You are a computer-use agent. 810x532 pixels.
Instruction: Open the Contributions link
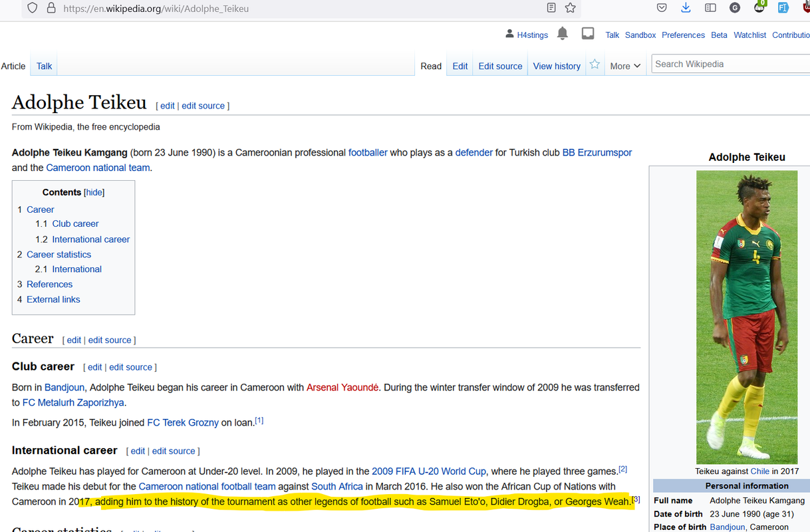point(791,35)
